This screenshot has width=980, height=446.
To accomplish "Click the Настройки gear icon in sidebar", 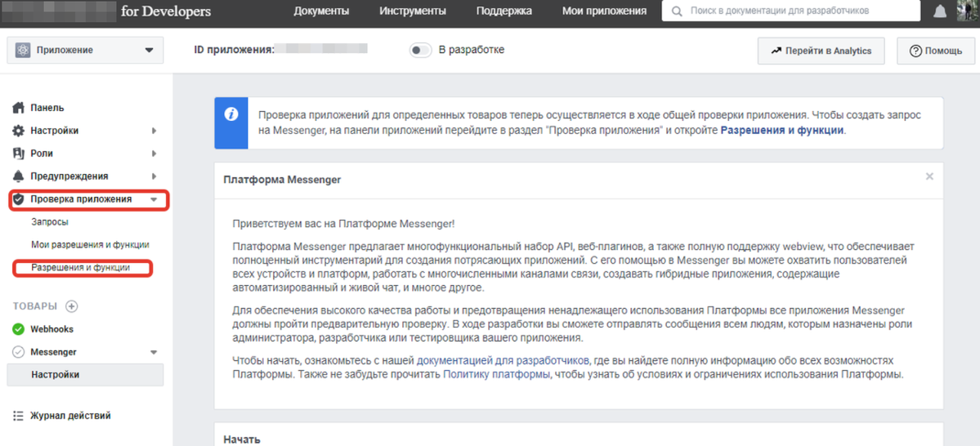I will point(19,131).
